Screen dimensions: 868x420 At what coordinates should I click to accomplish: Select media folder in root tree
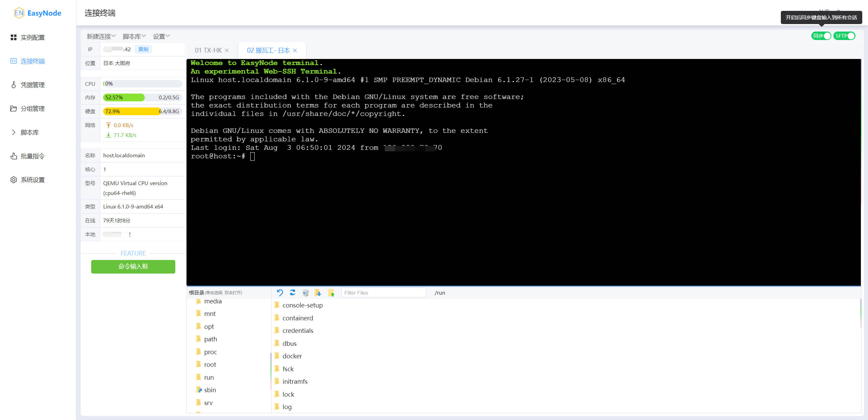pyautogui.click(x=213, y=301)
